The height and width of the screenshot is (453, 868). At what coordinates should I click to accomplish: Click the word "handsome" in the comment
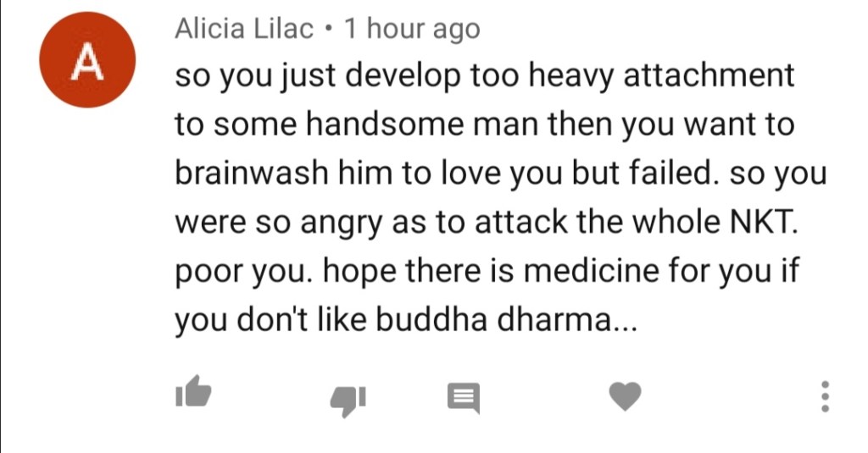(385, 124)
